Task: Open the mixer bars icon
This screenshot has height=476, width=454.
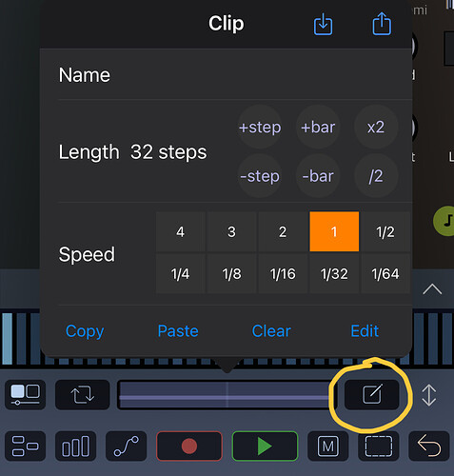Action: point(75,446)
